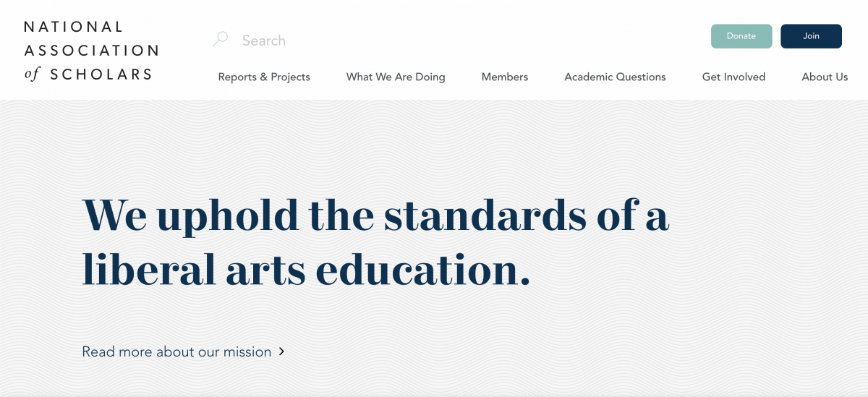Open the About Us menu item

(825, 77)
